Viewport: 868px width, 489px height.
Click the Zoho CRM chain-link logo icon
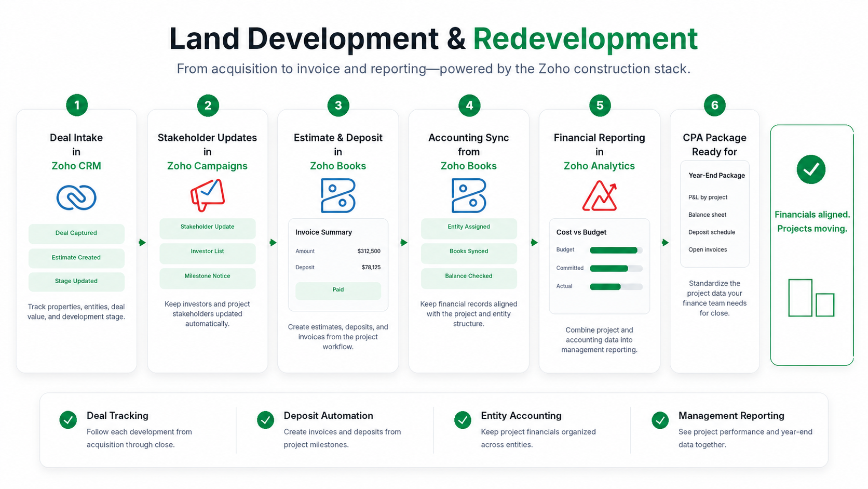coord(76,197)
